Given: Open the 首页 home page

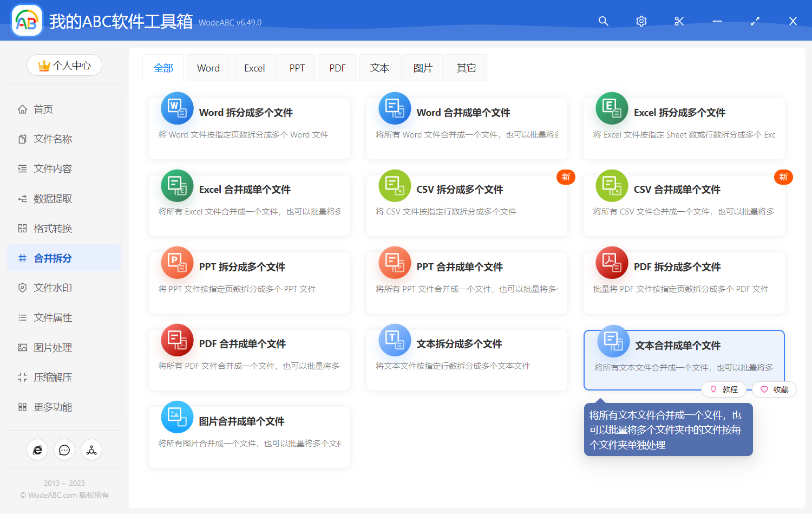Looking at the screenshot, I should click(x=43, y=109).
